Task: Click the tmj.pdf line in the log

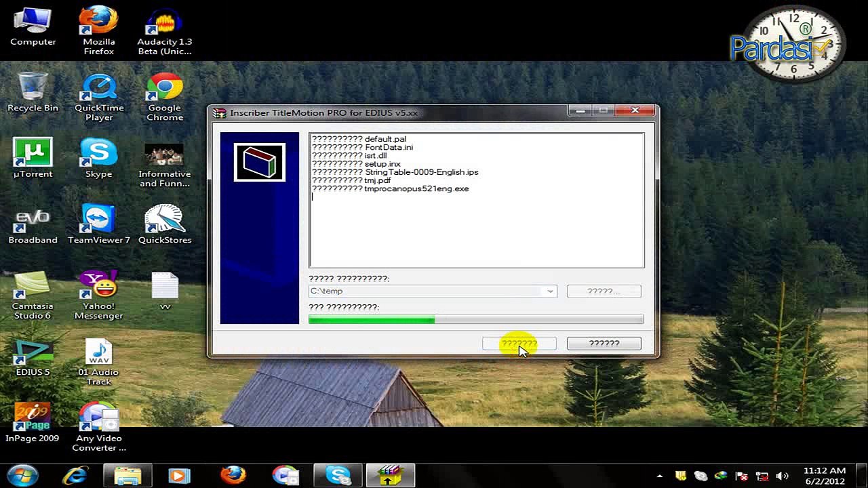Action: tap(351, 180)
